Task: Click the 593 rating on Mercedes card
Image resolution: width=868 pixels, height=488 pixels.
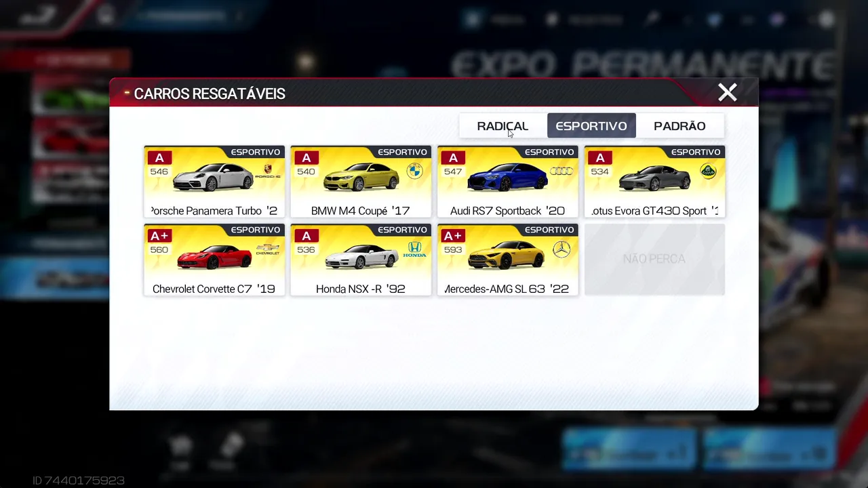Action: point(453,250)
